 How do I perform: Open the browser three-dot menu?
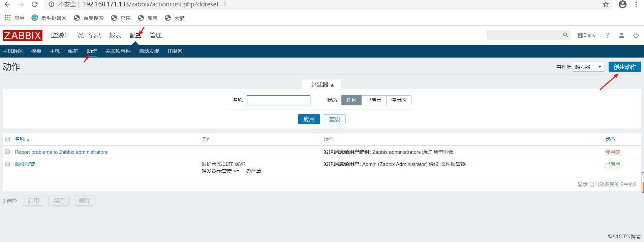pos(636,4)
